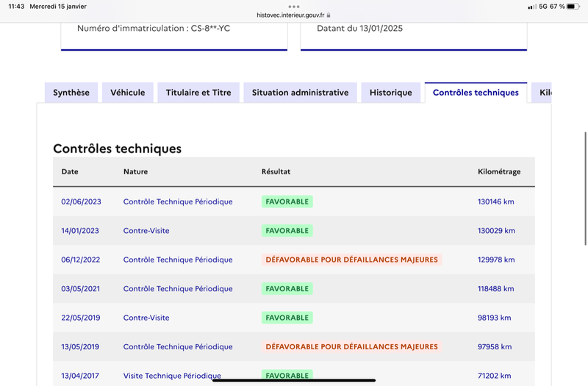Image resolution: width=588 pixels, height=386 pixels.
Task: Tap the cellular signal bars icon
Action: [531, 7]
